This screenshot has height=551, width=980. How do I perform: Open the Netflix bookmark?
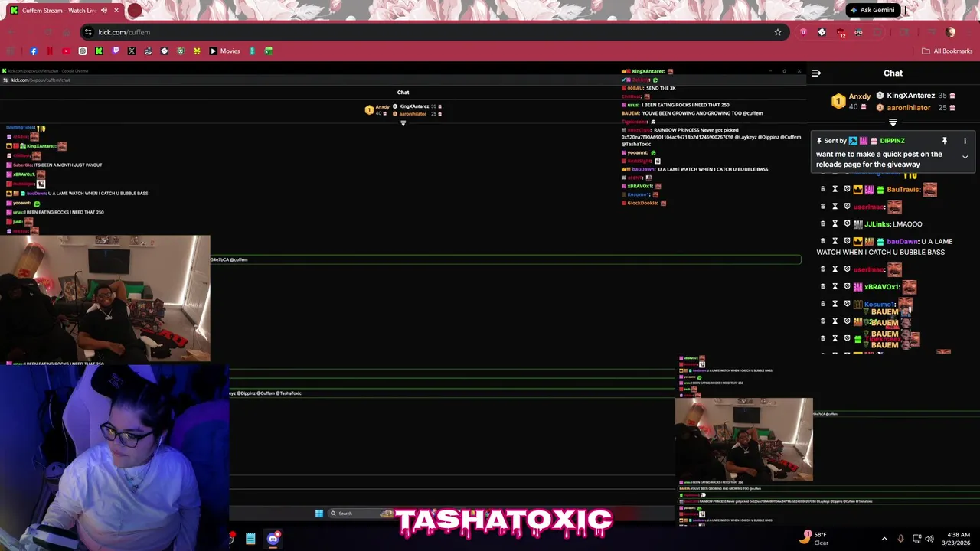(50, 51)
